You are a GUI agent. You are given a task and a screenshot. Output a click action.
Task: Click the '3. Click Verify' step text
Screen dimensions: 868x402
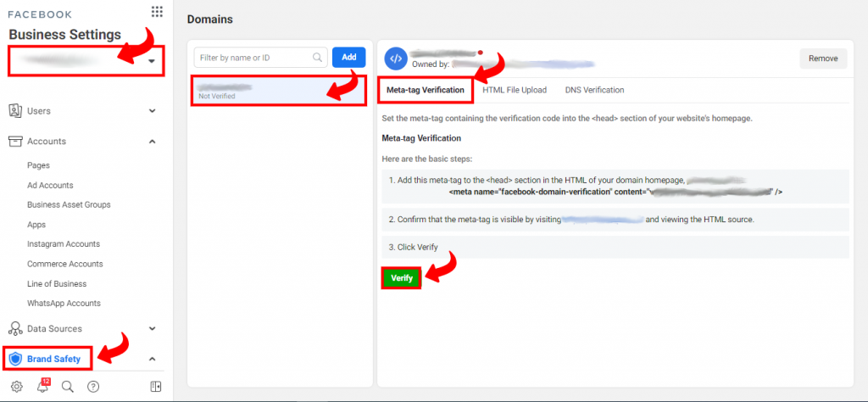(x=414, y=247)
